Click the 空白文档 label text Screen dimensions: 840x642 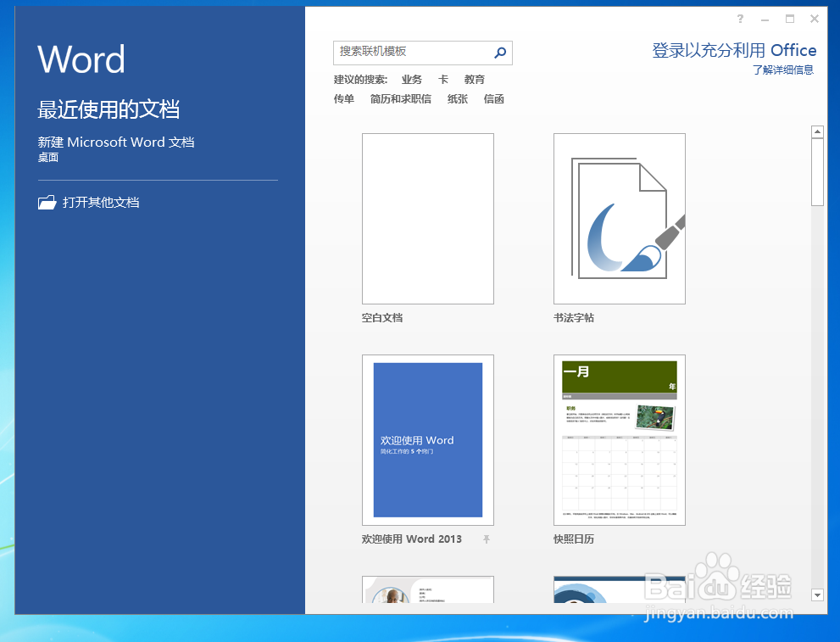coord(382,318)
